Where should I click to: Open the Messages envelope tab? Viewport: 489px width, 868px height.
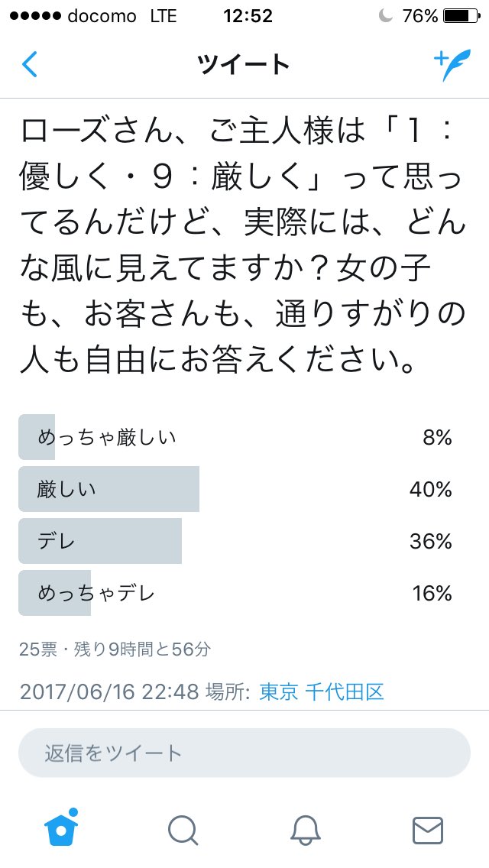point(428,831)
